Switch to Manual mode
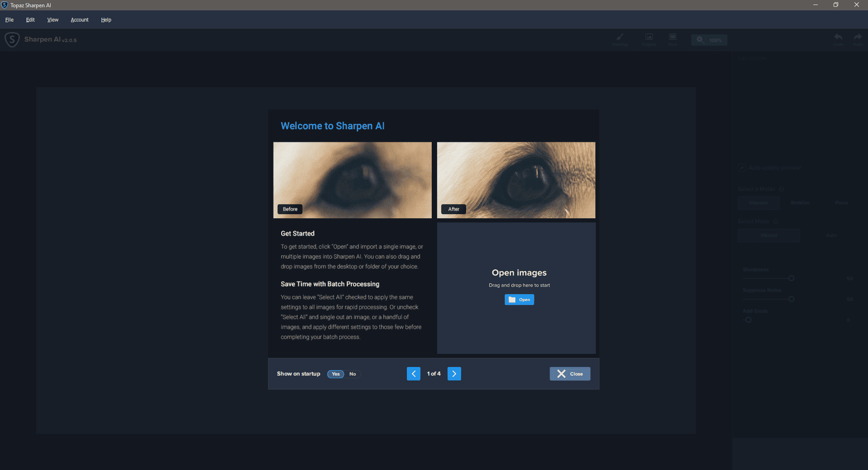The width and height of the screenshot is (868, 470). tap(769, 235)
